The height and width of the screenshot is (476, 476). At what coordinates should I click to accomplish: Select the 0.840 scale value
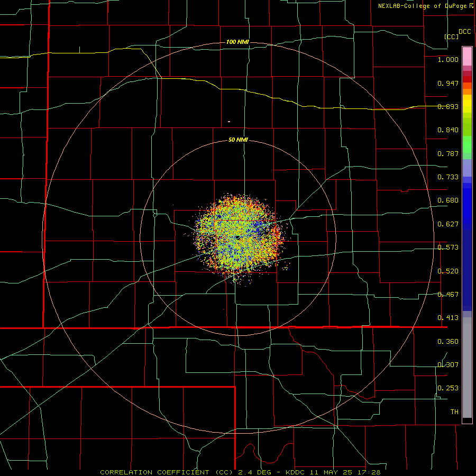(x=448, y=130)
